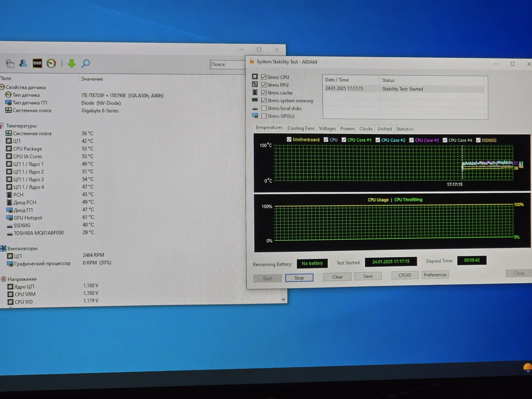Click the monitor icon beside Stress GPU(s)
Screen dimensions: 532x399
click(255, 116)
